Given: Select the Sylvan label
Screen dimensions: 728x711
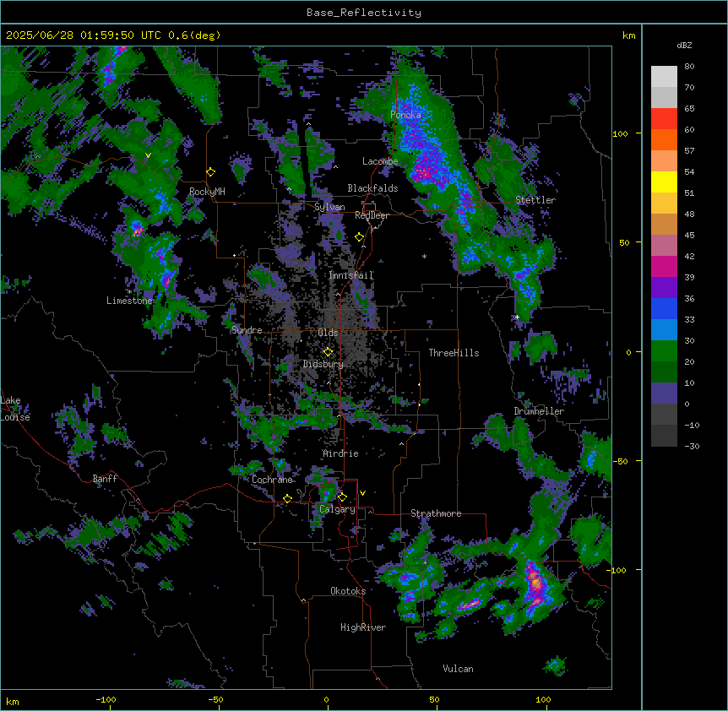Looking at the screenshot, I should click(x=329, y=207).
